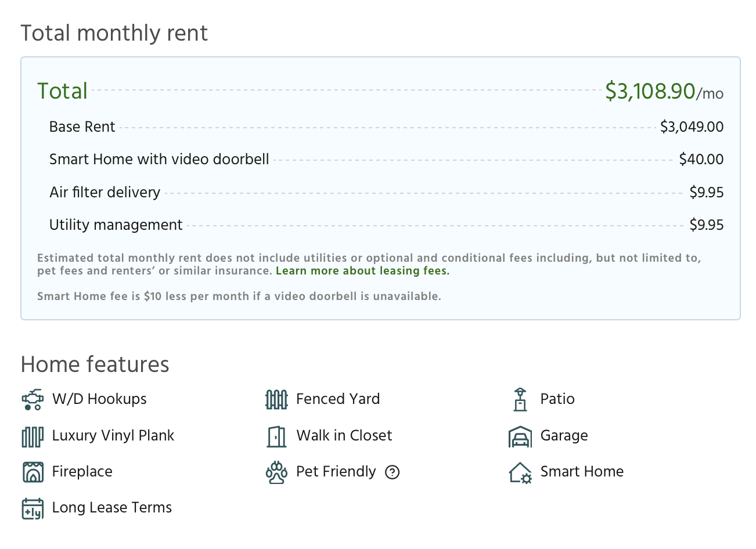This screenshot has height=549, width=756.
Task: Click the Smart Home house icon
Action: coord(520,472)
